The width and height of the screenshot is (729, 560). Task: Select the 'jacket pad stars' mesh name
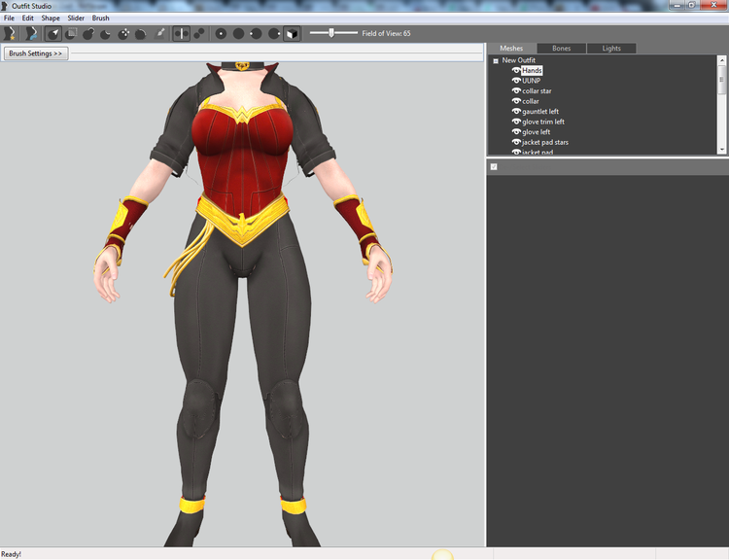point(545,142)
